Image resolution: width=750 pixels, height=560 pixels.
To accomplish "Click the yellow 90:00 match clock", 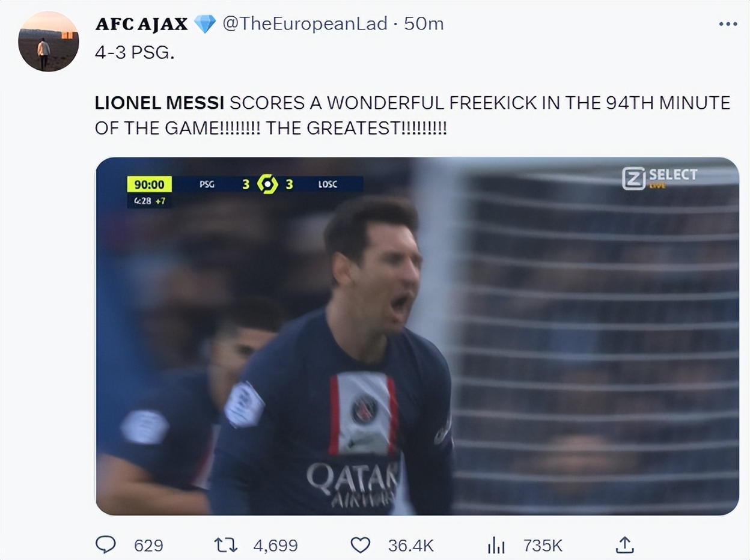I will 150,184.
